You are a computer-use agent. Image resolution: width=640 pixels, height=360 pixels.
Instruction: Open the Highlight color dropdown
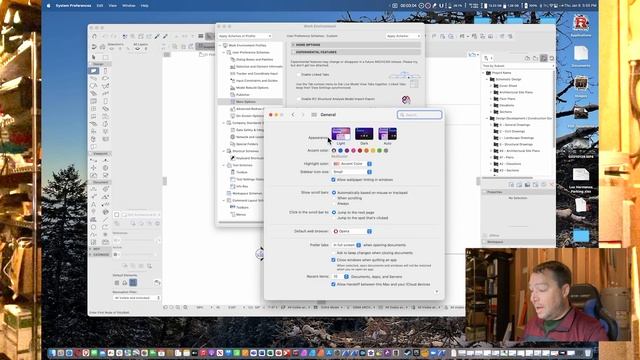point(352,164)
